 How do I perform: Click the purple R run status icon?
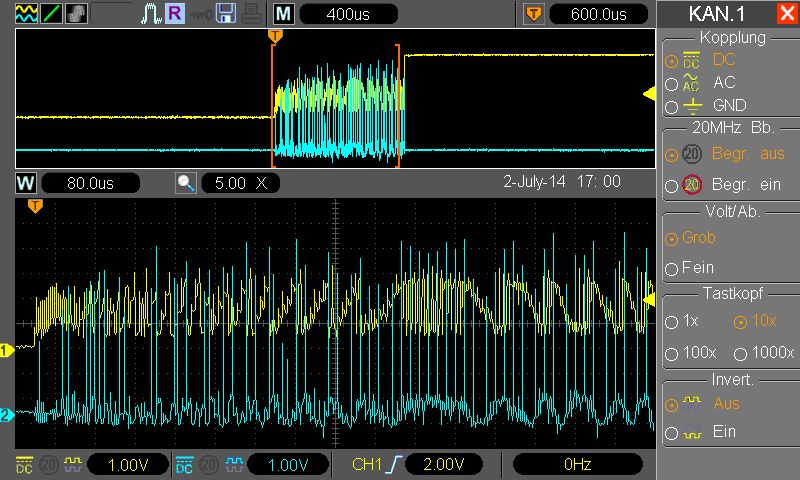tap(174, 13)
